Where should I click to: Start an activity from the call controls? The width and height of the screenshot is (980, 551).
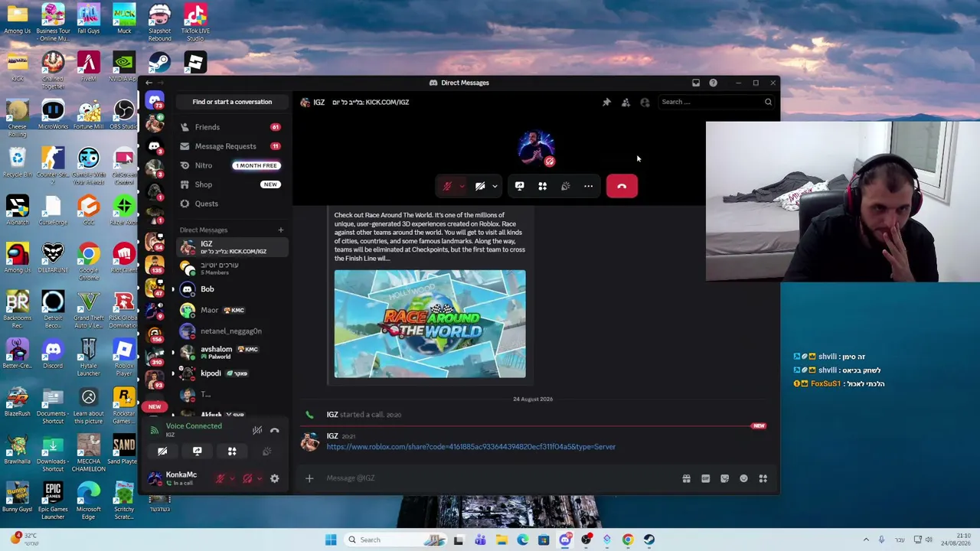(x=542, y=186)
